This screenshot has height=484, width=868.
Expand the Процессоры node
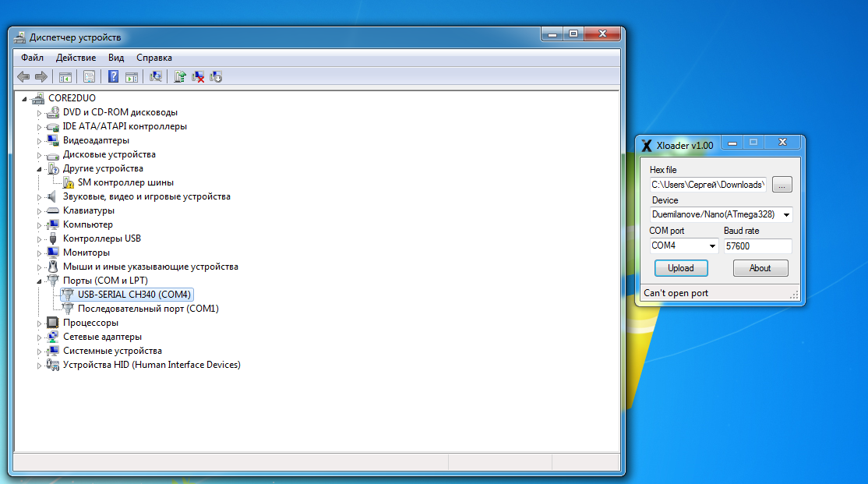39,323
